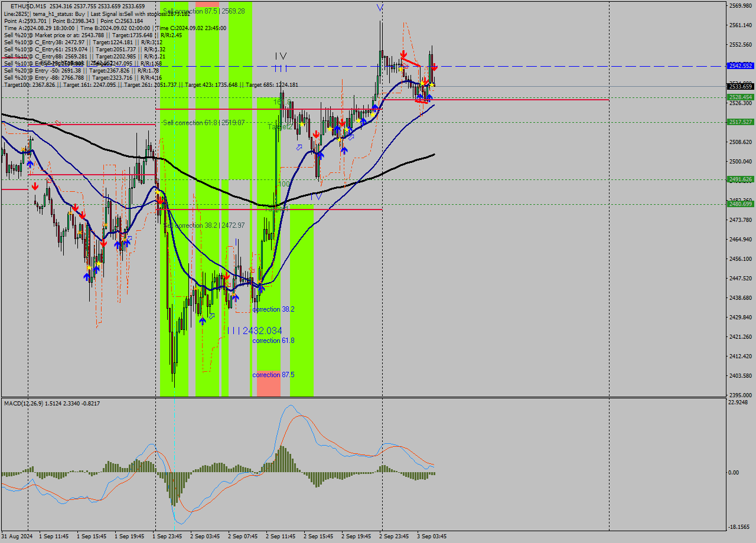Select the green 2528.454 price label
The height and width of the screenshot is (543, 756).
pyautogui.click(x=740, y=97)
